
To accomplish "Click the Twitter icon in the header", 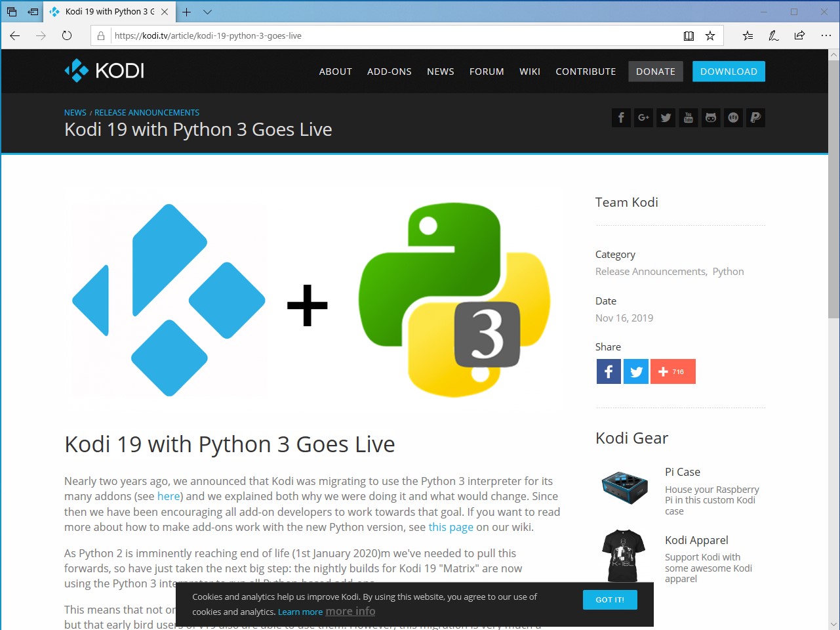I will click(666, 117).
